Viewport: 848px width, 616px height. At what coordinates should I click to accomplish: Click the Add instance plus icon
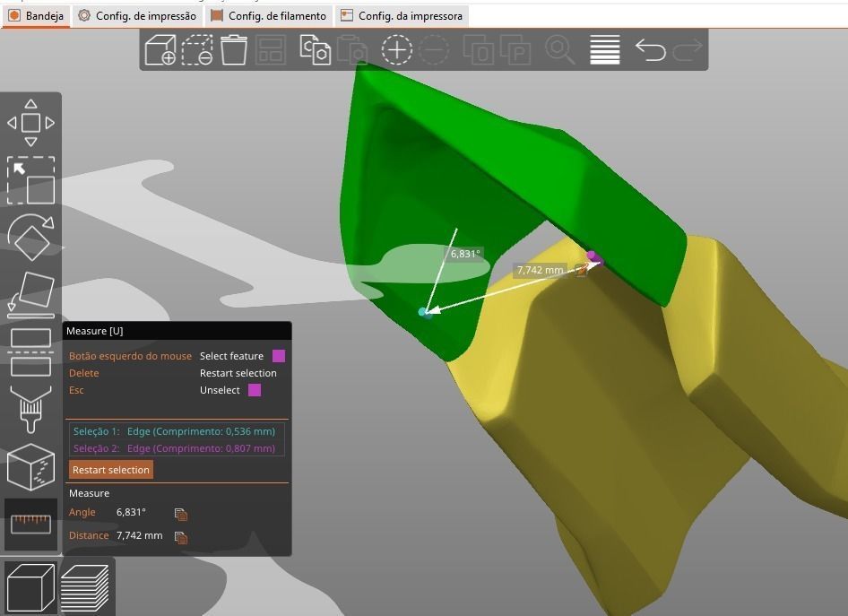pos(397,49)
